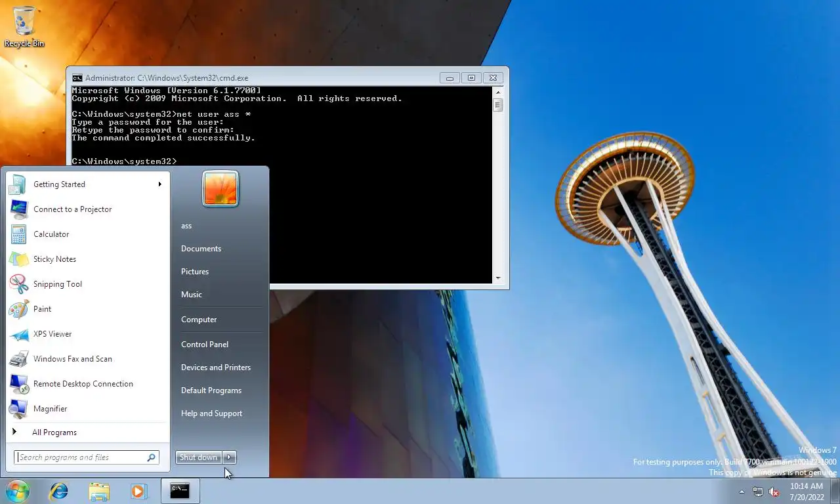Open Help and Support
Viewport: 840px width, 504px height.
click(x=211, y=413)
